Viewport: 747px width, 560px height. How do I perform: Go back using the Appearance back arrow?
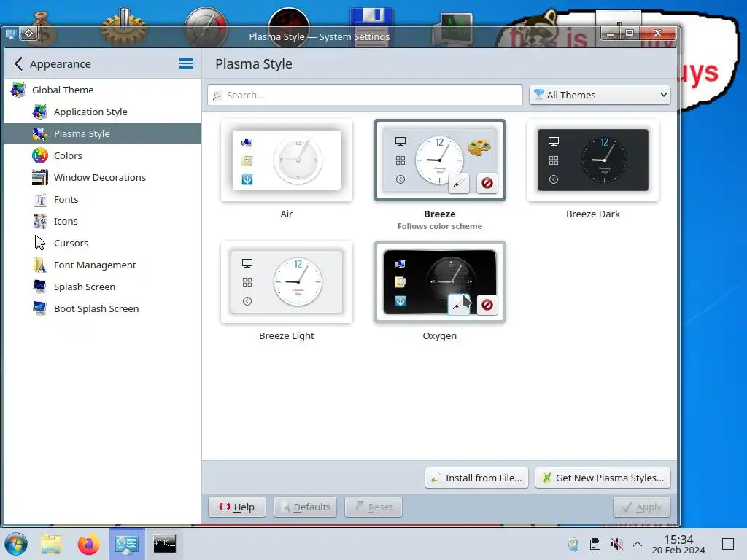click(x=18, y=64)
